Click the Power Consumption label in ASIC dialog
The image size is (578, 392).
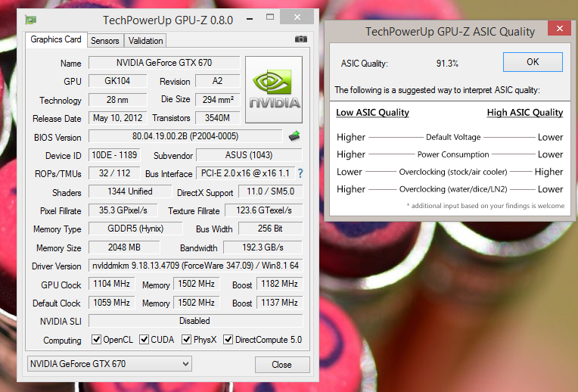click(x=453, y=154)
